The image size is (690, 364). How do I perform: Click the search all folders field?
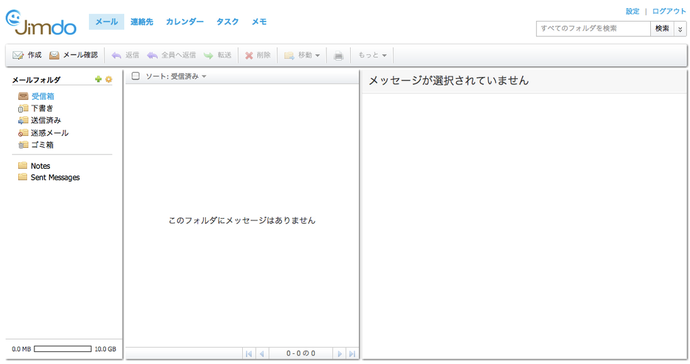point(593,29)
